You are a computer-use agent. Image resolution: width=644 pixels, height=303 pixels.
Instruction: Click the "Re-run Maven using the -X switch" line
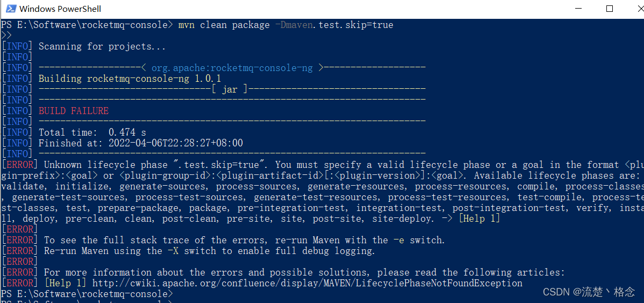point(209,251)
